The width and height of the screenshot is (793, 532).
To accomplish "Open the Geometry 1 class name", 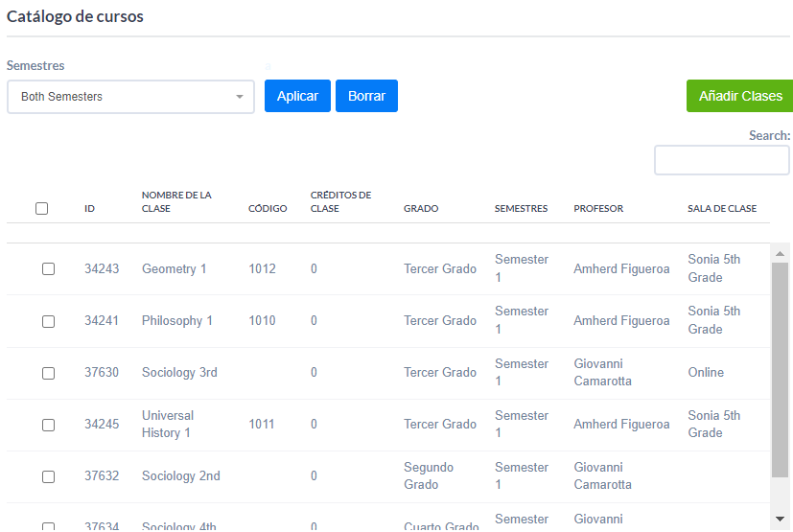I will point(174,269).
